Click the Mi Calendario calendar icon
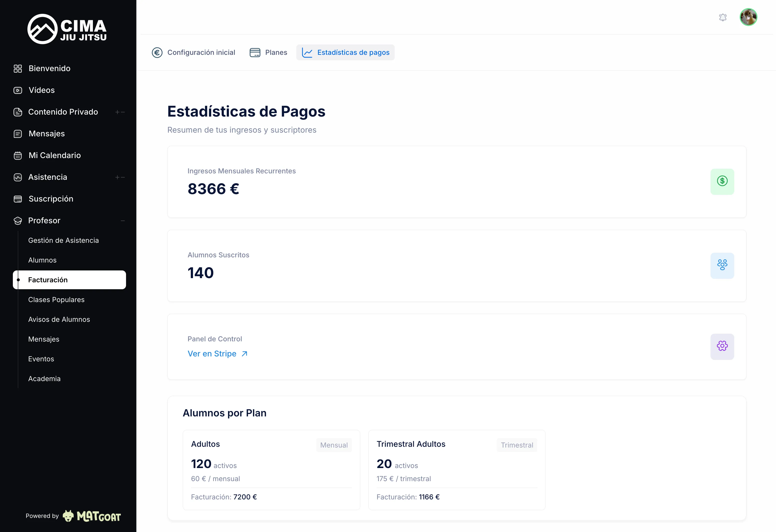The width and height of the screenshot is (776, 532). (18, 155)
